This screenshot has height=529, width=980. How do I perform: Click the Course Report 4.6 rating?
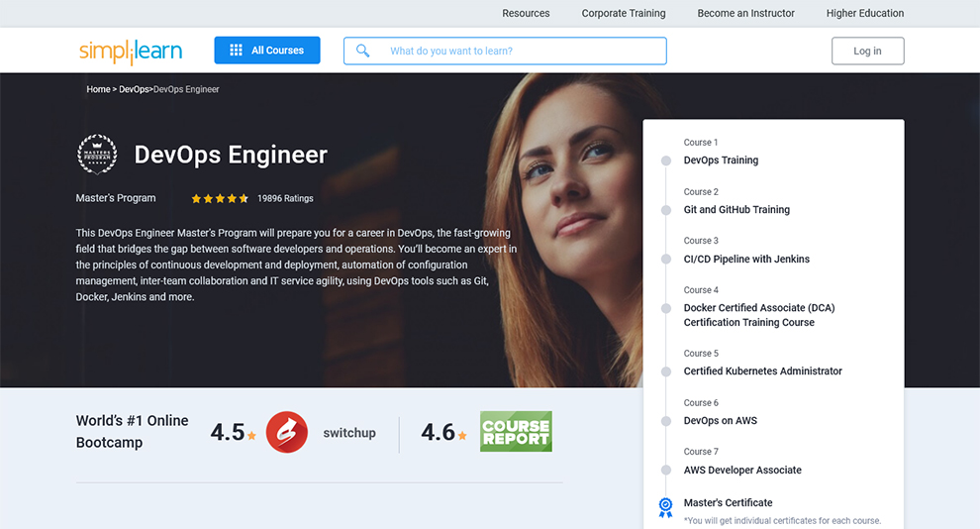point(443,432)
